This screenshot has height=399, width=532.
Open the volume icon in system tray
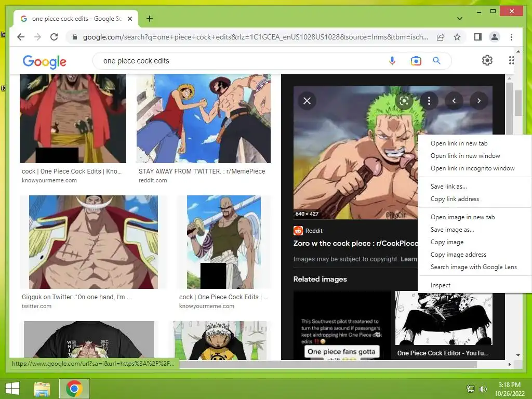[x=483, y=389]
